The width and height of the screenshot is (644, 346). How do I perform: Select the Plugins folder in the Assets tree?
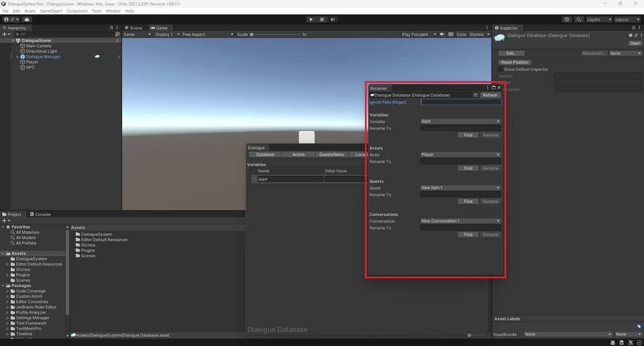point(23,275)
